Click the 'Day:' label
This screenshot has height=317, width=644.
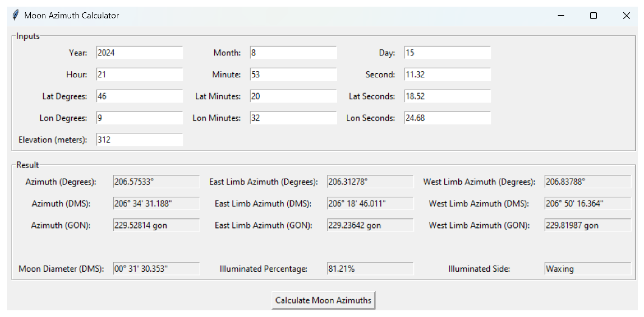click(x=387, y=53)
